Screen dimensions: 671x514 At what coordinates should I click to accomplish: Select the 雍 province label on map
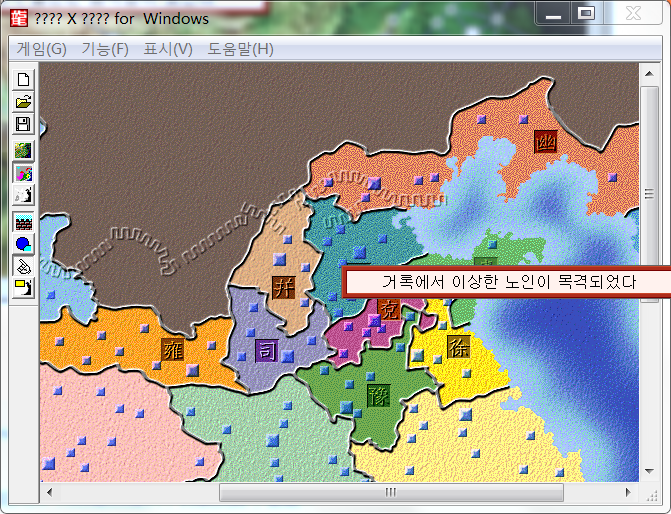[173, 350]
